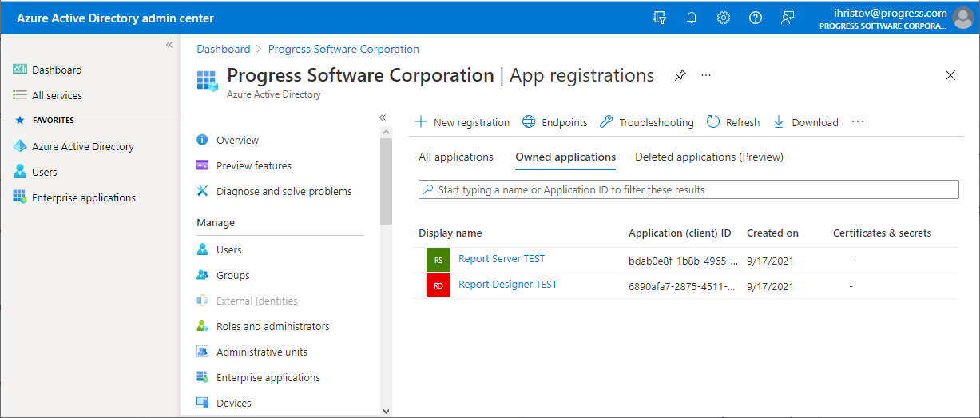Click the Administrative units icon

202,352
